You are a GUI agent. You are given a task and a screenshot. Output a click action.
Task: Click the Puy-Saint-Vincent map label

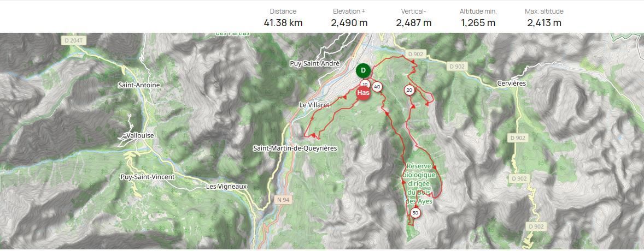[148, 177]
